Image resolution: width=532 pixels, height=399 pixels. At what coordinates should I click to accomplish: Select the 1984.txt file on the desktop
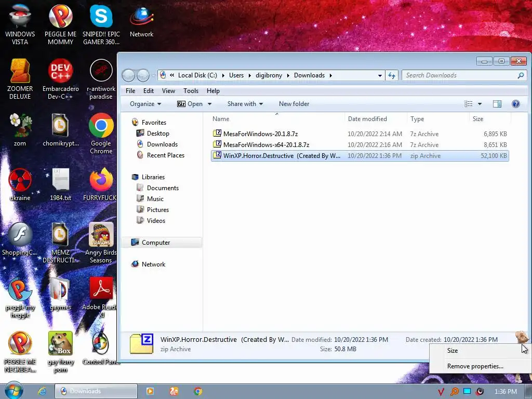coord(60,184)
